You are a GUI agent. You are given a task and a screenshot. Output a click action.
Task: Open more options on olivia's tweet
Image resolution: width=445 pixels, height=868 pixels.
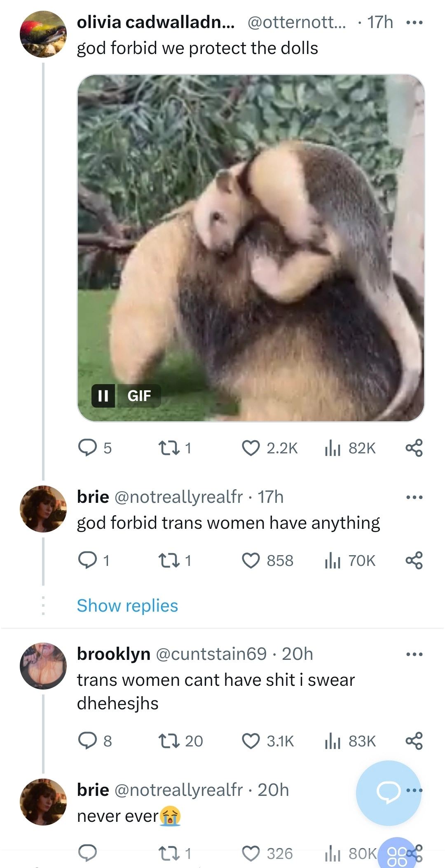pos(414,23)
